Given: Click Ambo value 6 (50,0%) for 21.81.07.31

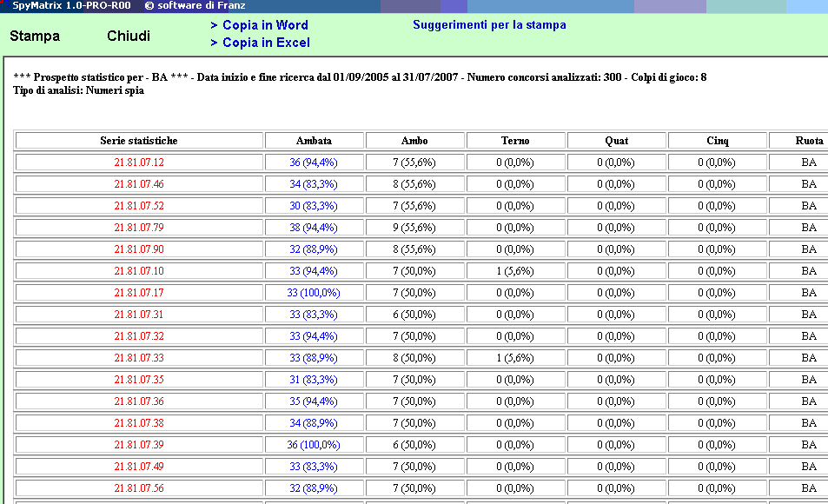Looking at the screenshot, I should click(414, 314).
